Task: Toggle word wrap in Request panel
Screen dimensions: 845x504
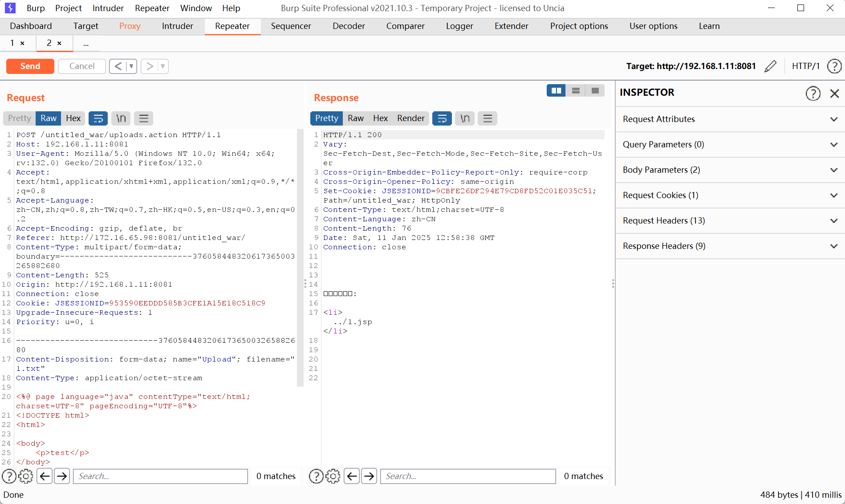Action: coord(98,118)
